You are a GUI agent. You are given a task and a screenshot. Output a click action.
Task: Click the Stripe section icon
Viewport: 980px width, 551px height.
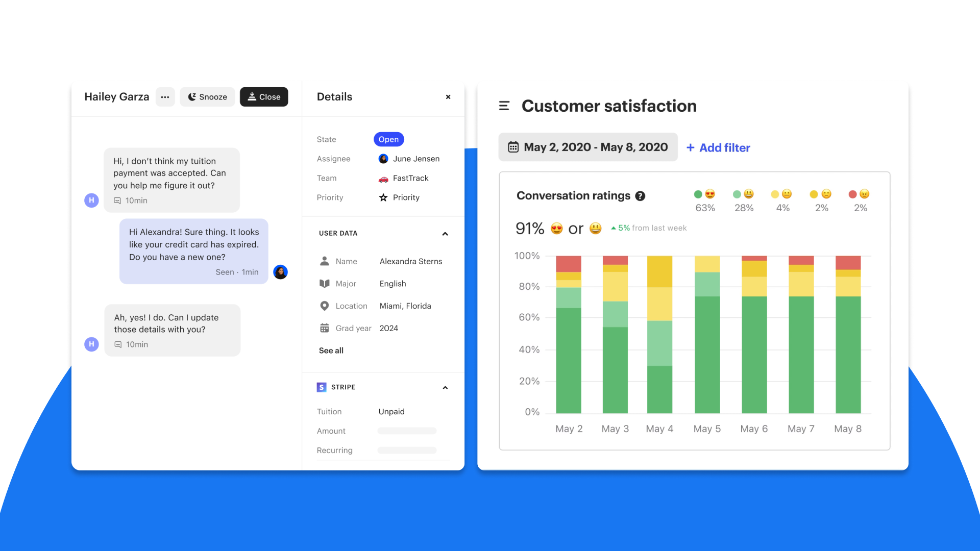click(x=323, y=387)
